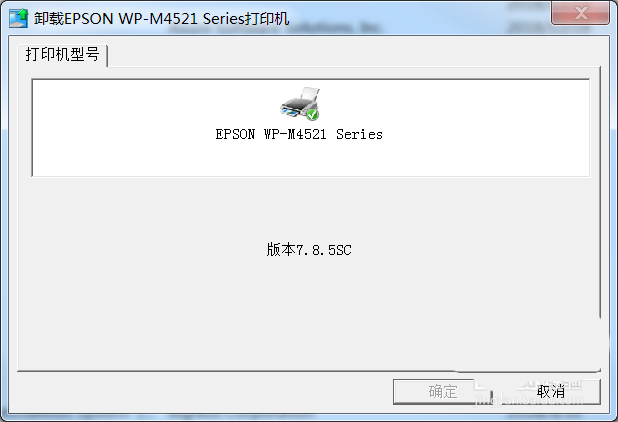Click gray area between list and version

309,209
